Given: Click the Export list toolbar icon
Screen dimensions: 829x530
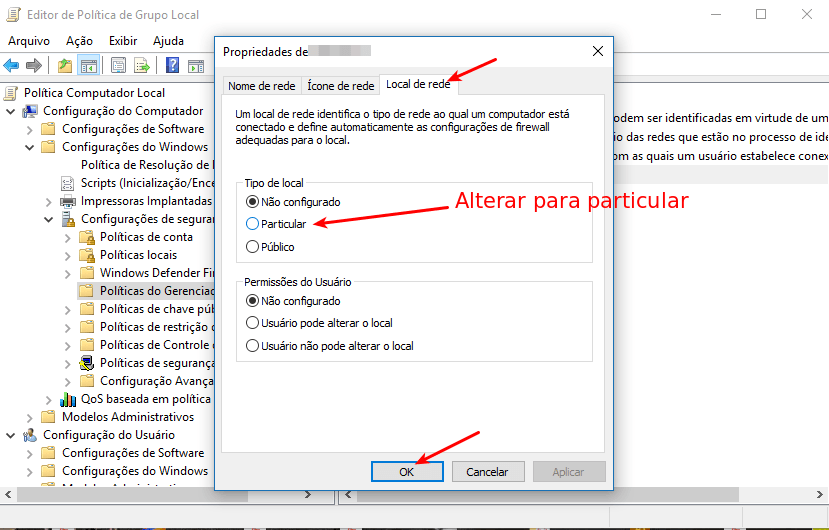Looking at the screenshot, I should (142, 66).
